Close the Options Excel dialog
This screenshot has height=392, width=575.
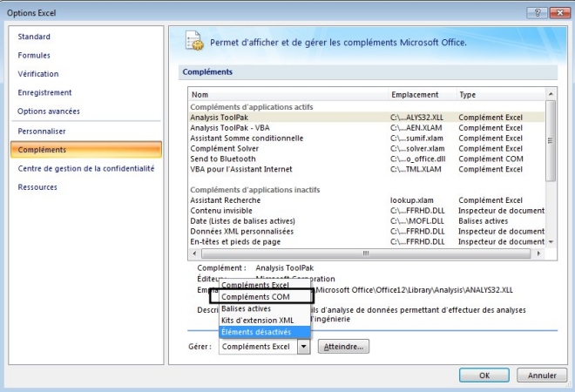pyautogui.click(x=559, y=13)
